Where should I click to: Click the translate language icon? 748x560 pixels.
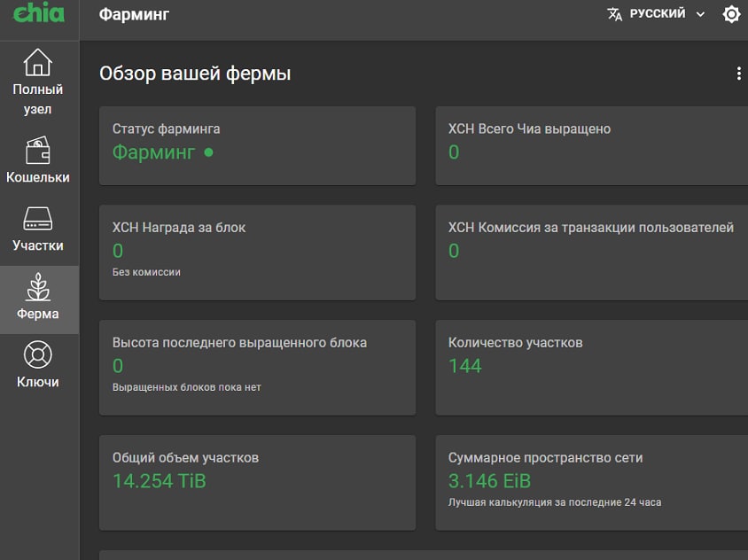[x=614, y=14]
